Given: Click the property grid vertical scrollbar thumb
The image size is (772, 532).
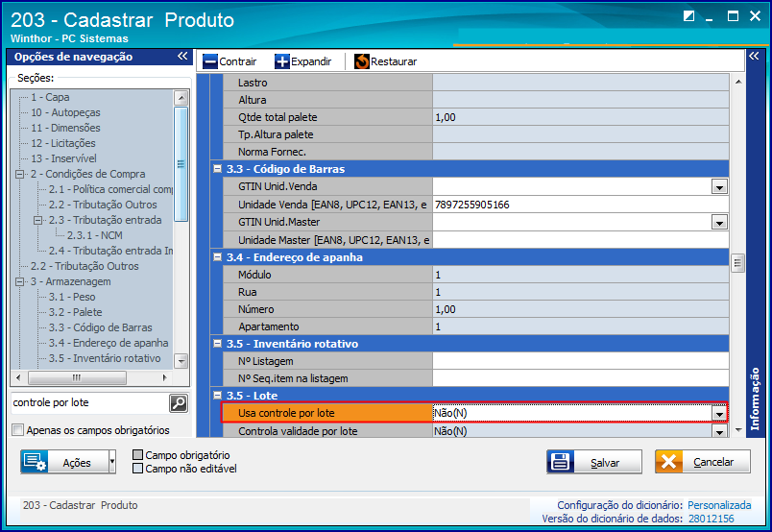Looking at the screenshot, I should [737, 262].
